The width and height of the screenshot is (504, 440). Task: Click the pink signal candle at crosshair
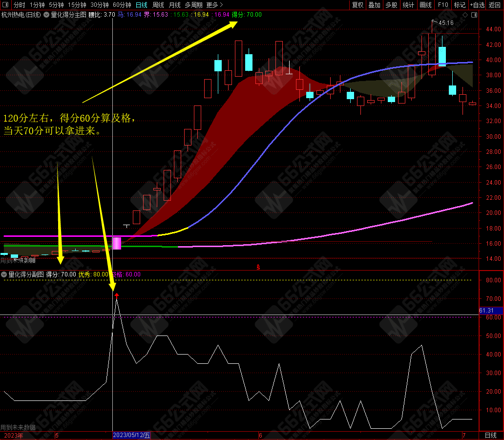116,243
